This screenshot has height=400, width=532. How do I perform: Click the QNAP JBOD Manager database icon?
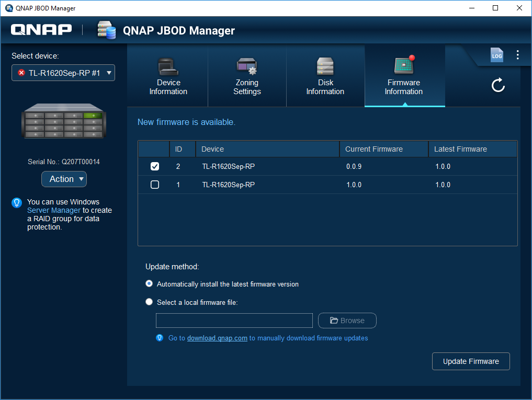point(106,30)
